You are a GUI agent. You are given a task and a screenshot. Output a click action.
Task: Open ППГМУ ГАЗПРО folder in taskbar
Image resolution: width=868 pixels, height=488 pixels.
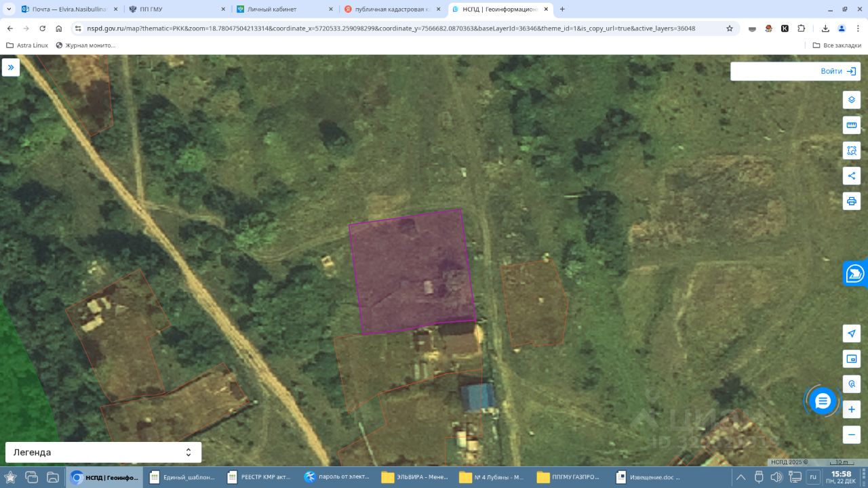(571, 477)
